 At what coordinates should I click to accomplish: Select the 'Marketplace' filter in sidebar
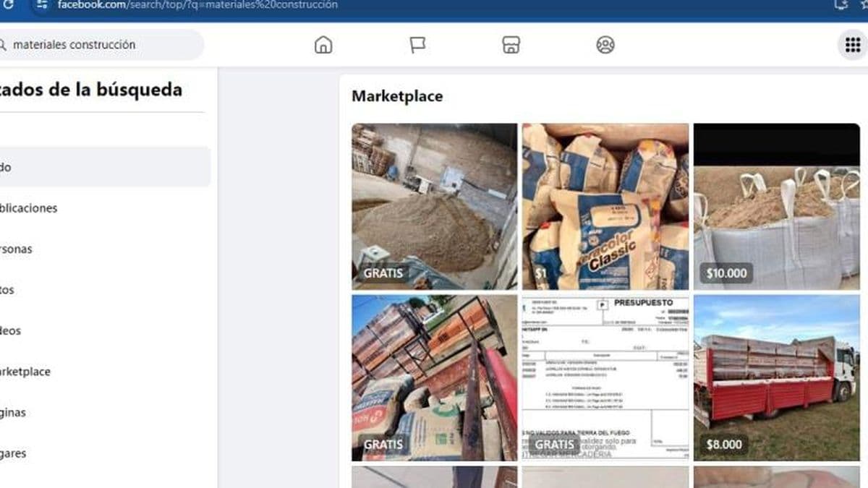coord(106,372)
